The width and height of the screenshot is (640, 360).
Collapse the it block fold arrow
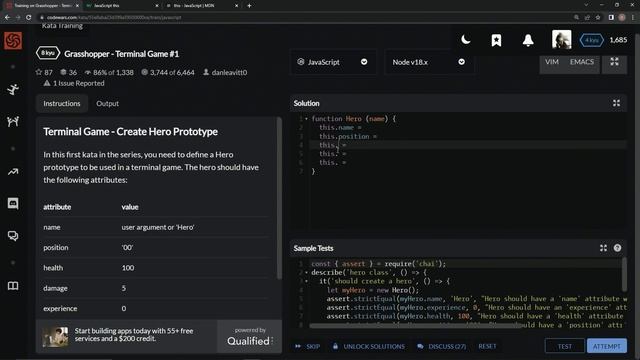pyautogui.click(x=306, y=281)
